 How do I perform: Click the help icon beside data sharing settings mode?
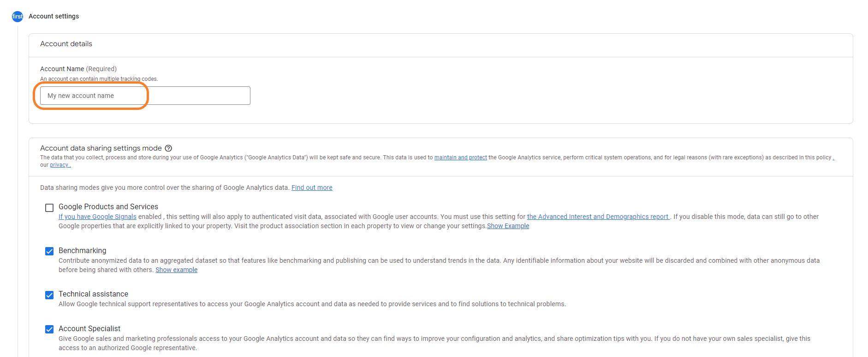tap(168, 148)
